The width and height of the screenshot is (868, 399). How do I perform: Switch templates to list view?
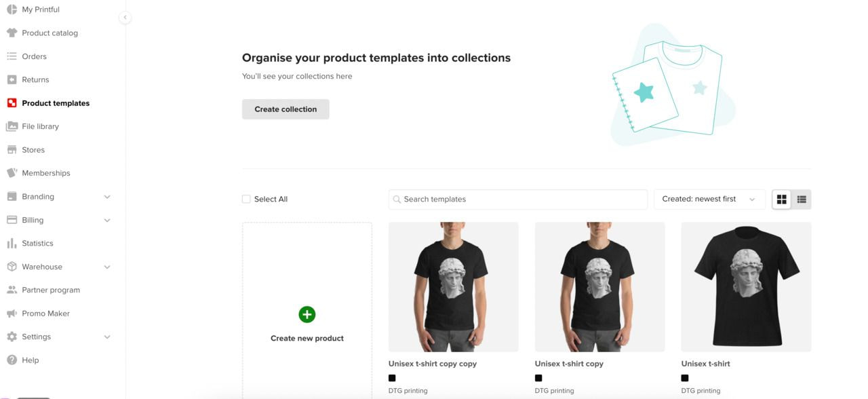(x=801, y=199)
